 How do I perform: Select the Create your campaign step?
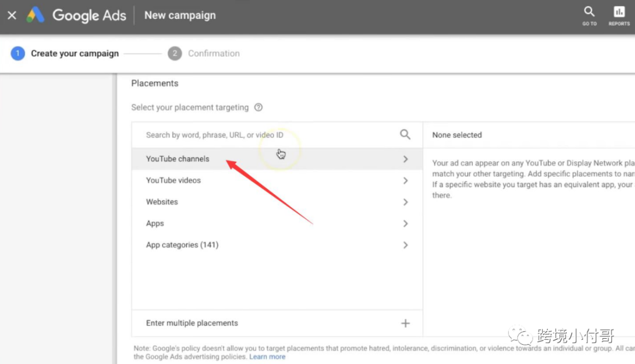pos(75,54)
